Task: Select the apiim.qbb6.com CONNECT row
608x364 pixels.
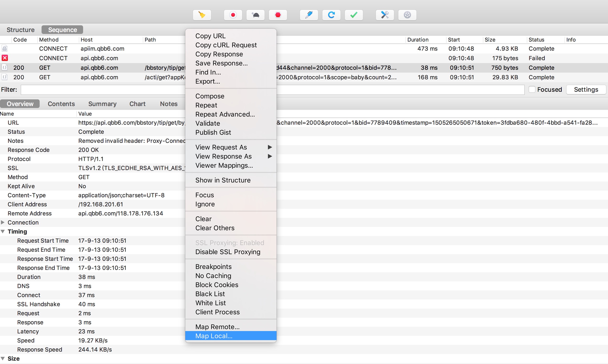Action: pyautogui.click(x=304, y=48)
